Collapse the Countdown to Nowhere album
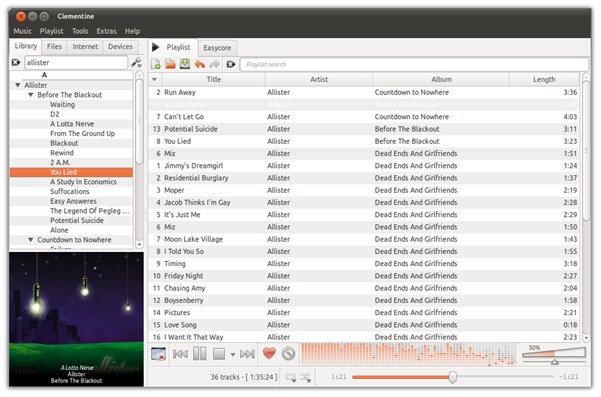 tap(31, 240)
